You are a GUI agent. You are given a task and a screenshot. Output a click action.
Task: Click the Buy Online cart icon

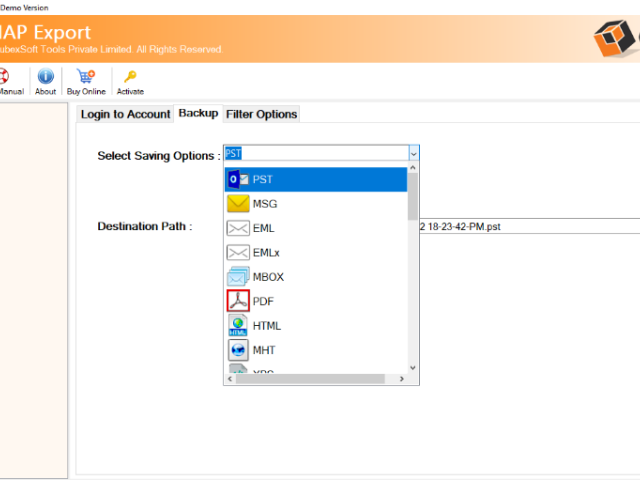coord(86,76)
